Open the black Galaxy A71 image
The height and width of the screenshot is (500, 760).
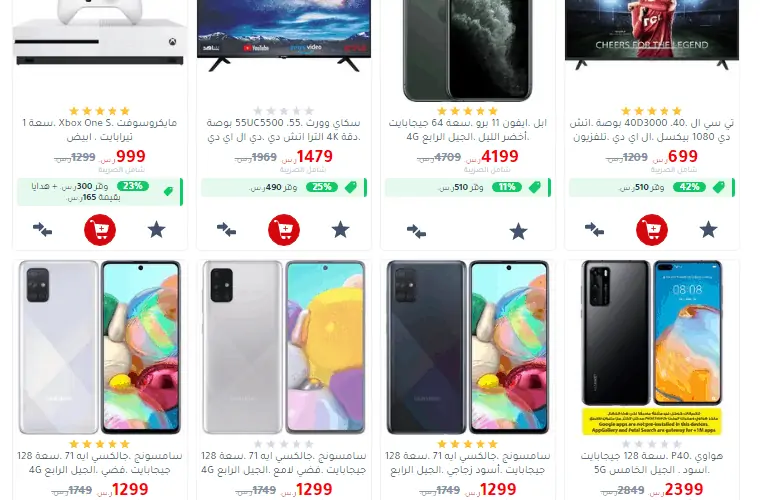[468, 347]
